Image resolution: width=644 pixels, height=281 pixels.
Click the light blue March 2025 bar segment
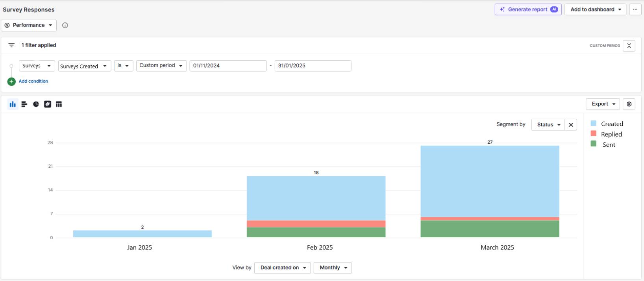tap(490, 181)
